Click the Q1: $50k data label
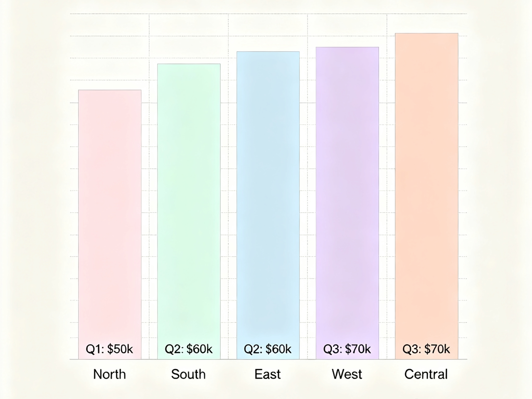 [109, 349]
